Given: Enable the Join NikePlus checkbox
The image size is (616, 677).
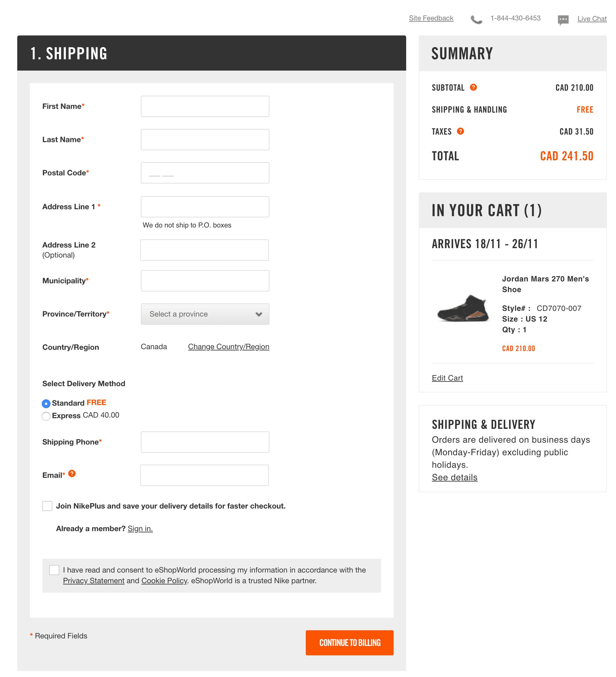Looking at the screenshot, I should click(47, 506).
